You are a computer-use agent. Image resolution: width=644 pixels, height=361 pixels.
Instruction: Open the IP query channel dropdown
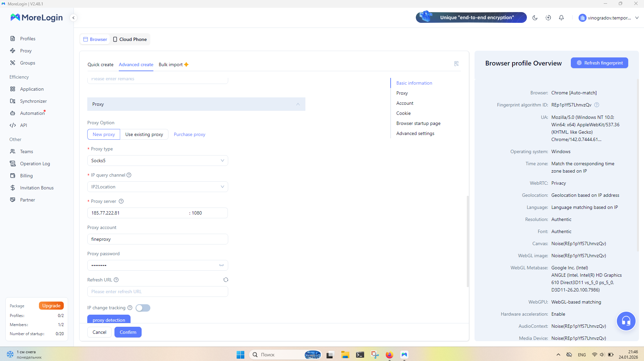(x=158, y=187)
